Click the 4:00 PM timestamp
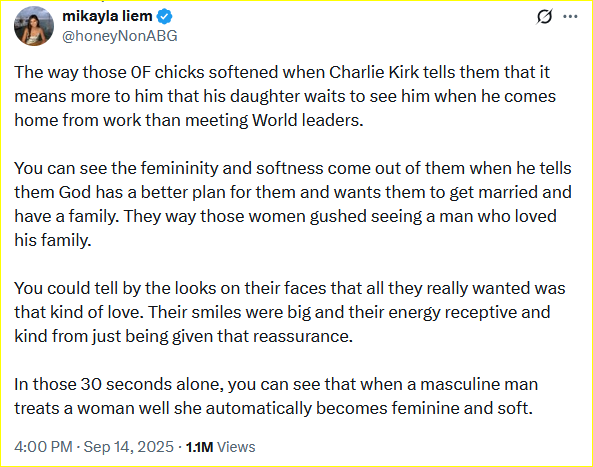 (x=43, y=447)
